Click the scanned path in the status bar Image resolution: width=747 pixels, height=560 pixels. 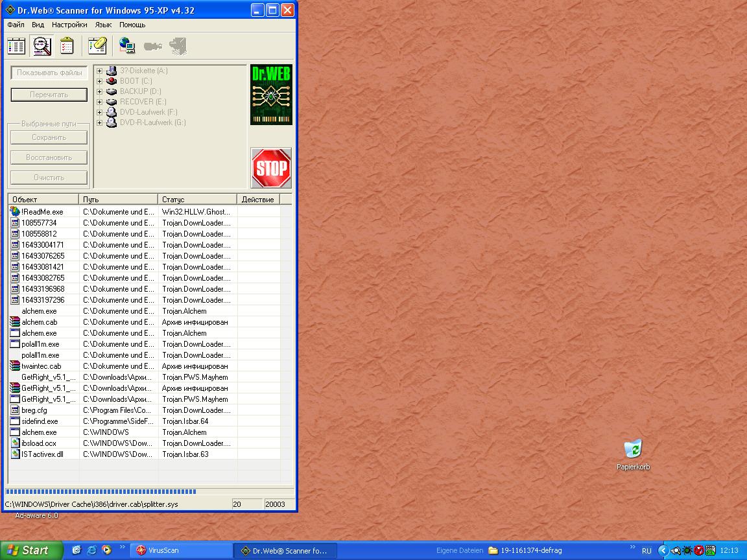point(91,504)
